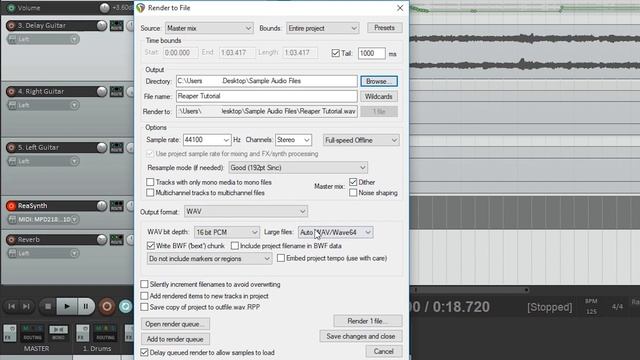Open routing/meter icon on Delay Guitar track
The width and height of the screenshot is (640, 360).
pyautogui.click(x=116, y=25)
